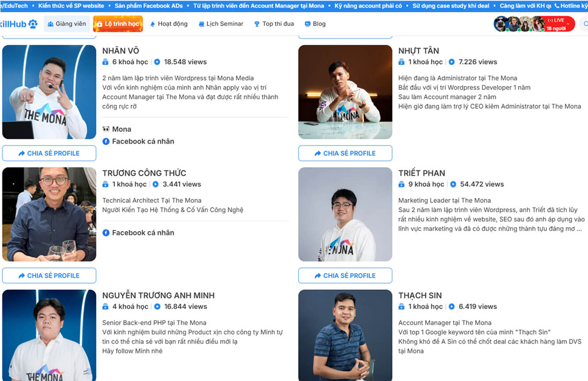The height and width of the screenshot is (381, 588).
Task: Share Trương Công Thức's profile
Action: tap(49, 275)
